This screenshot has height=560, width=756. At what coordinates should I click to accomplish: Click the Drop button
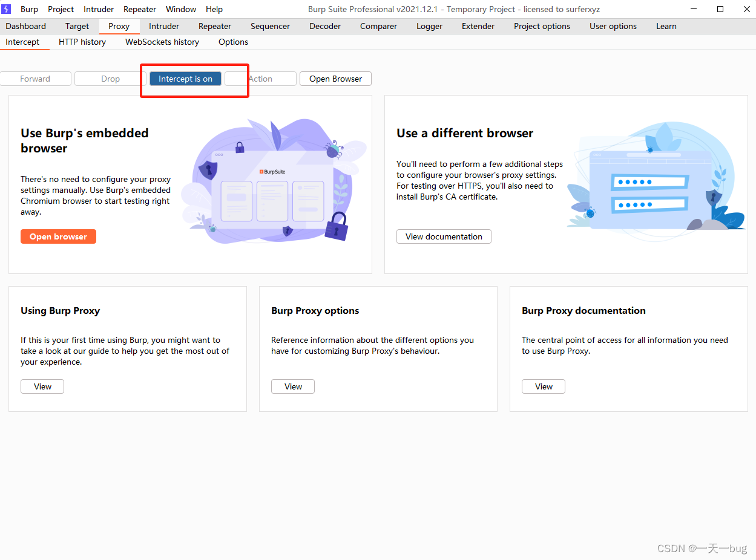click(110, 79)
